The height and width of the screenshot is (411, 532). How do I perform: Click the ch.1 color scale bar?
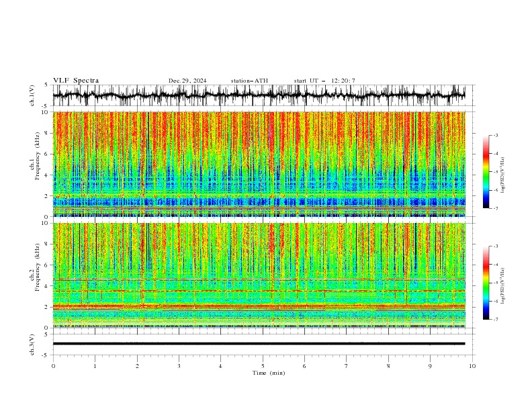coord(486,172)
